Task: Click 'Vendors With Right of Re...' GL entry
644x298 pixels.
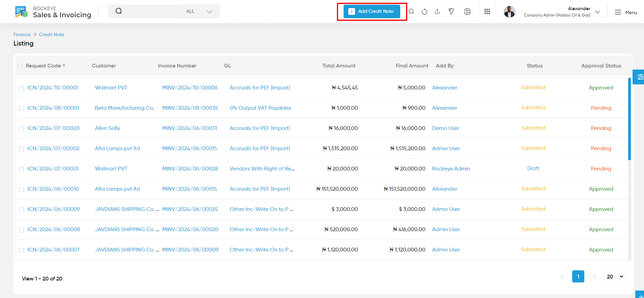Action: 262,169
